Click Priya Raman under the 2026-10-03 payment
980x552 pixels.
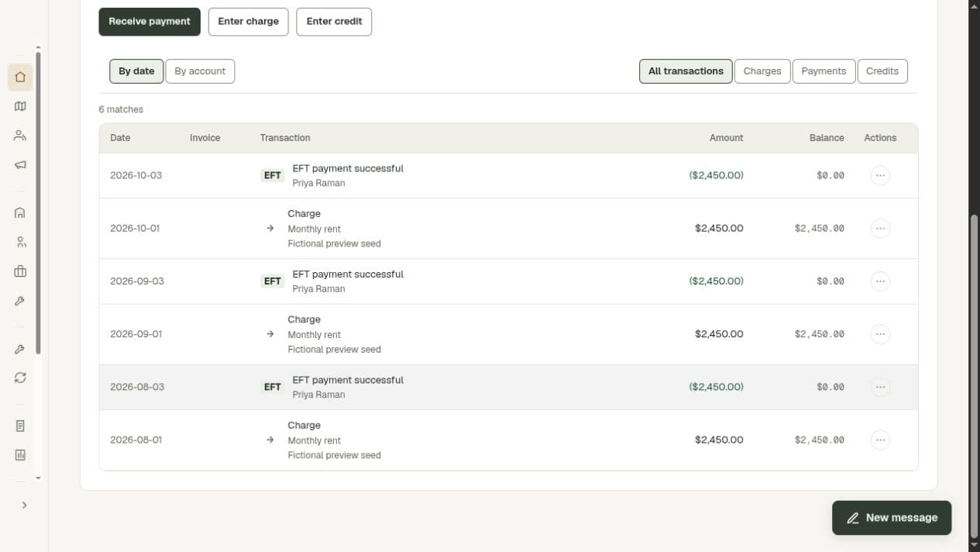click(x=318, y=184)
